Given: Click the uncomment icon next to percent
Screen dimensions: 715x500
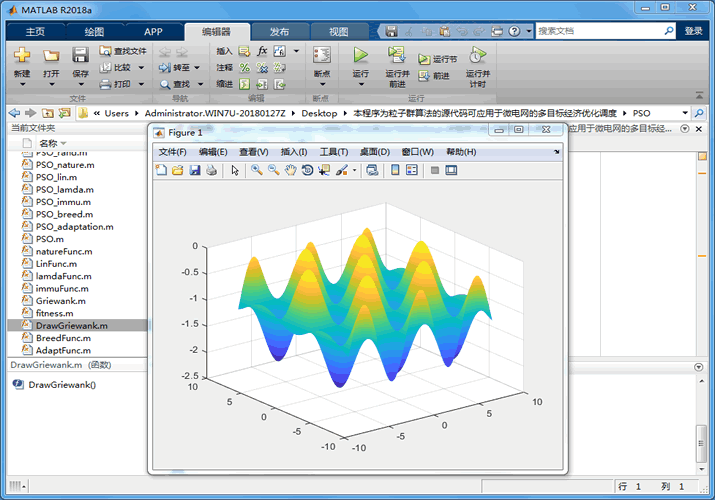Looking at the screenshot, I should tap(262, 67).
